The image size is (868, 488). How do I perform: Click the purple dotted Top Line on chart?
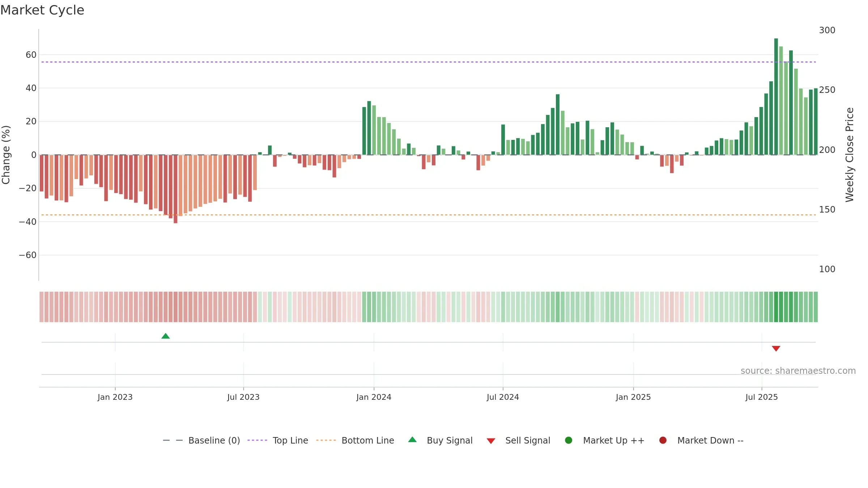429,62
